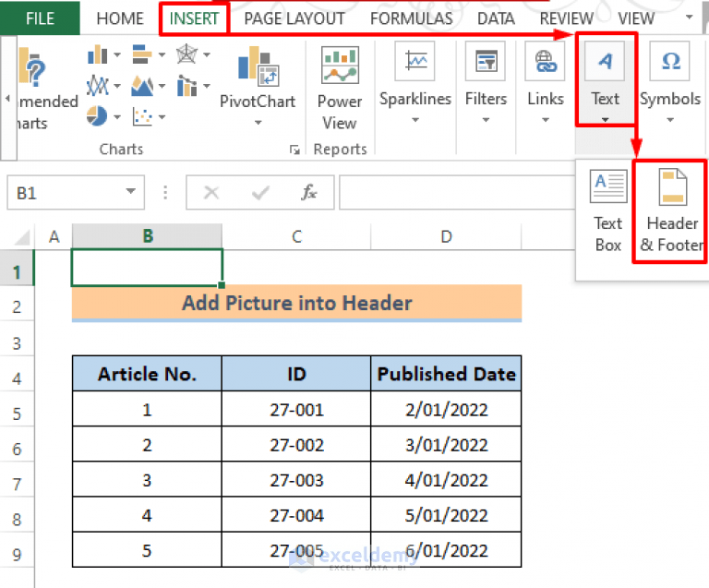Select cell containing 27-001
The height and width of the screenshot is (588, 709).
point(296,410)
